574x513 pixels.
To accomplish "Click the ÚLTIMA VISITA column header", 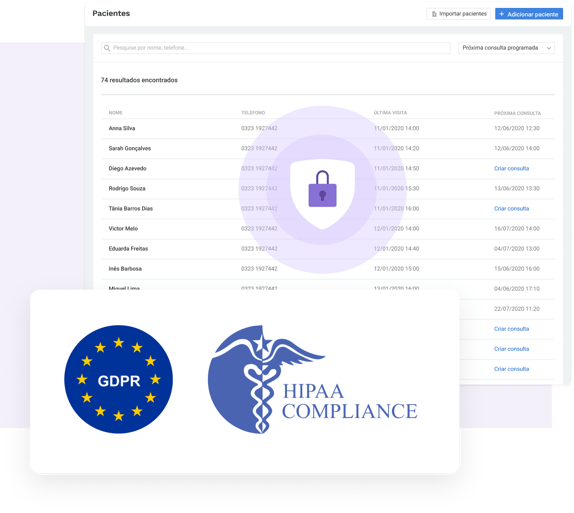I will (390, 113).
